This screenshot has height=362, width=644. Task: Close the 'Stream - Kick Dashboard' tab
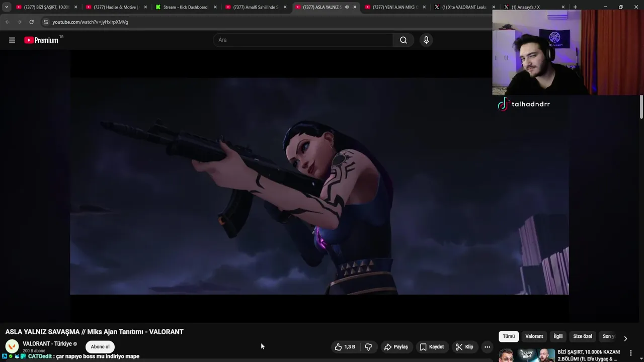tap(215, 7)
